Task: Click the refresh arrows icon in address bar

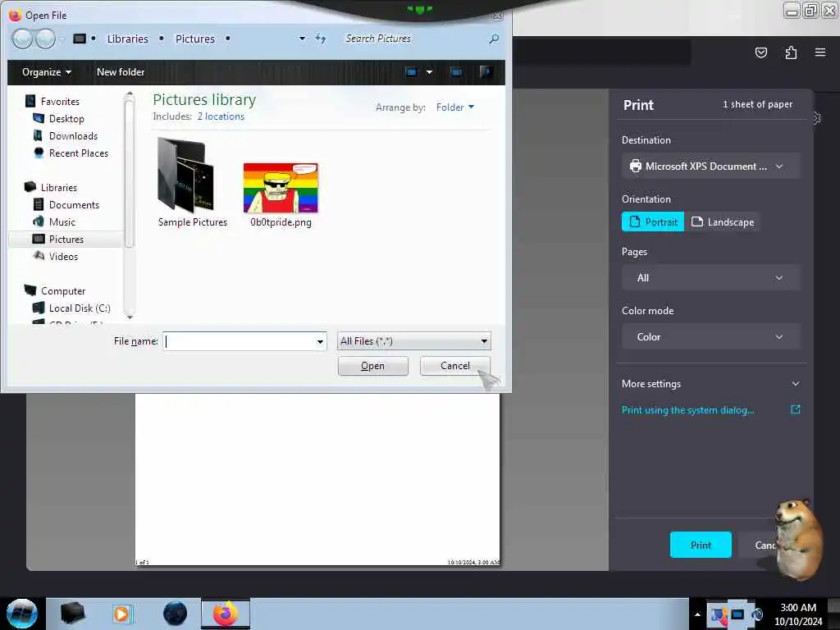Action: pos(321,39)
